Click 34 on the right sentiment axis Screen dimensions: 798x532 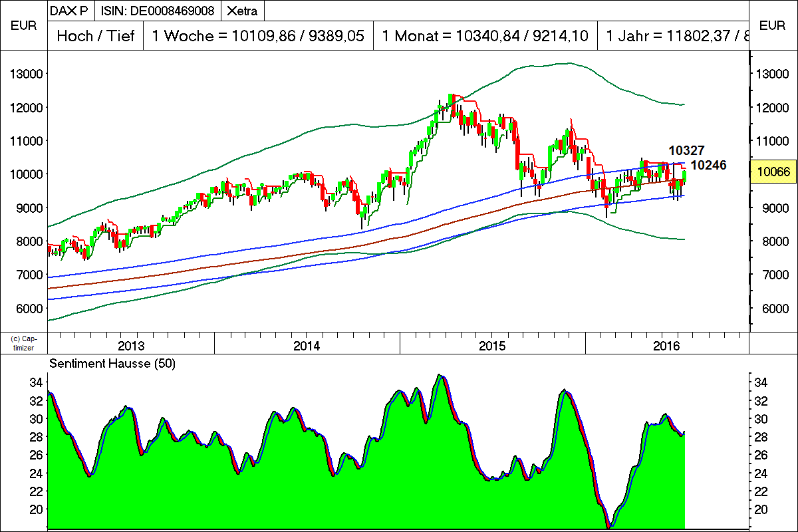tap(762, 382)
